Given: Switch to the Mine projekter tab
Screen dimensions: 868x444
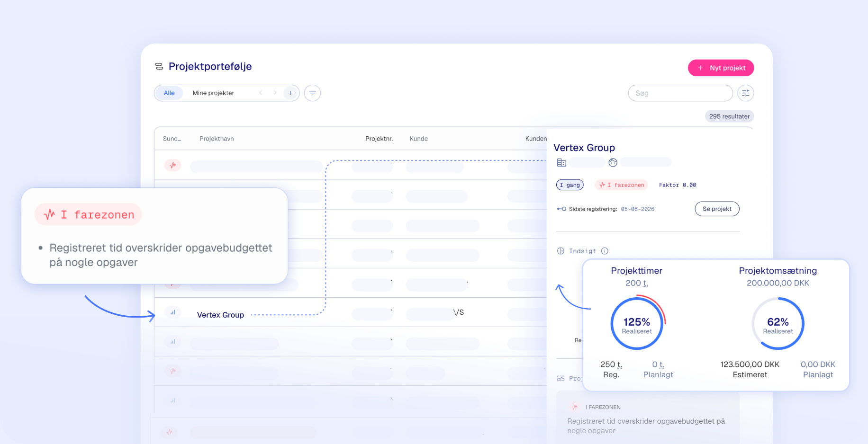Looking at the screenshot, I should 213,93.
